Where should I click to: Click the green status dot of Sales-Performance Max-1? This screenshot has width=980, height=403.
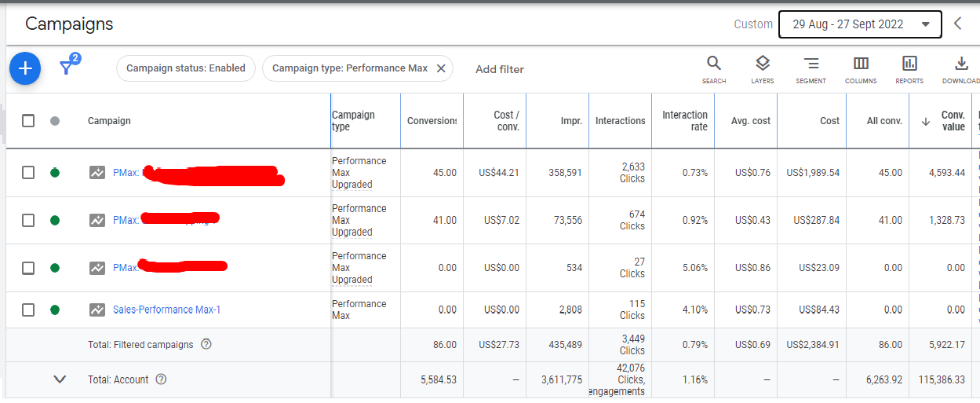[55, 310]
